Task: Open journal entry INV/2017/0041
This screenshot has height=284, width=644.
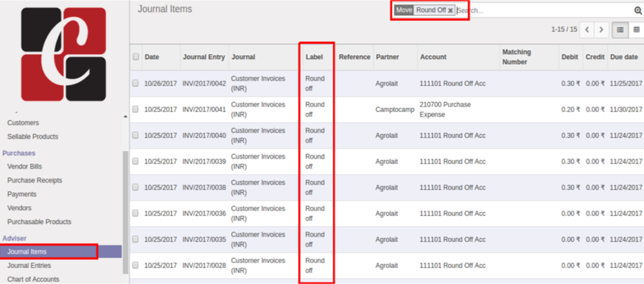Action: (x=204, y=110)
